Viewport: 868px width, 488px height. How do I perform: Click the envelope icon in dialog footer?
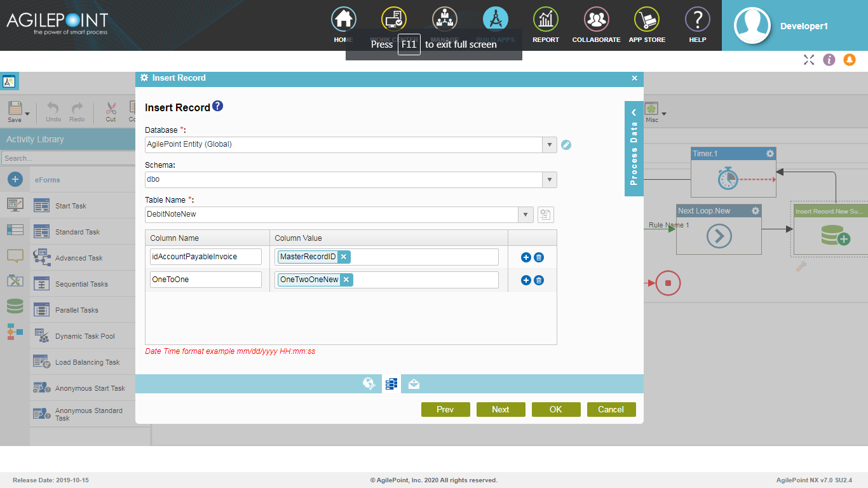[x=414, y=384]
